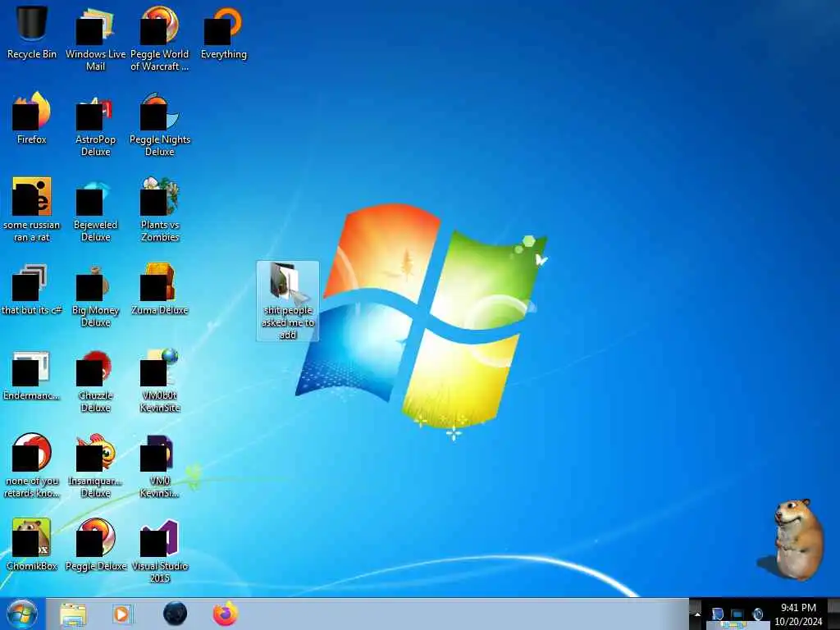Image resolution: width=840 pixels, height=630 pixels.
Task: Select Zuma Deluxe desktop icon
Action: pos(160,290)
